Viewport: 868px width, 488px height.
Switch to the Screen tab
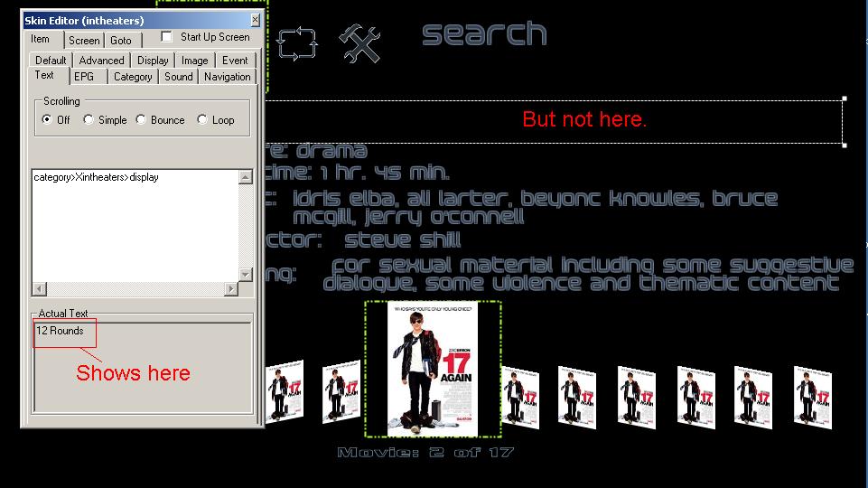coord(84,41)
